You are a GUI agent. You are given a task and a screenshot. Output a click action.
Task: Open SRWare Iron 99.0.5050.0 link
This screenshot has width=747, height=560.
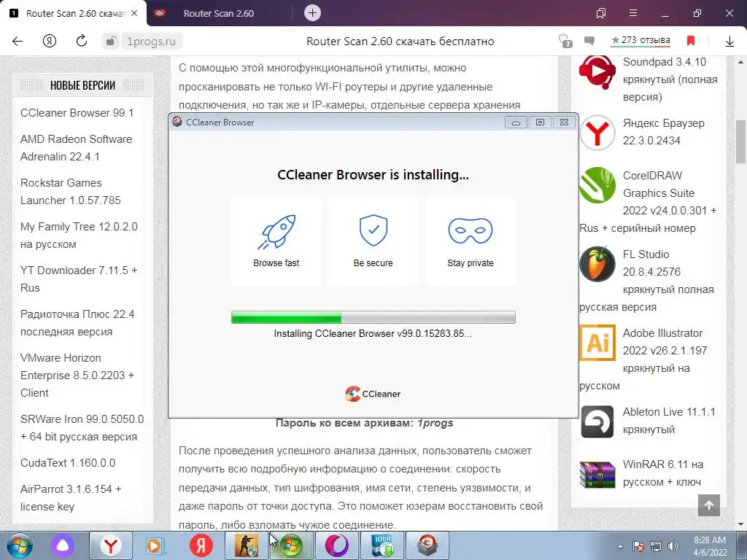[x=82, y=427]
